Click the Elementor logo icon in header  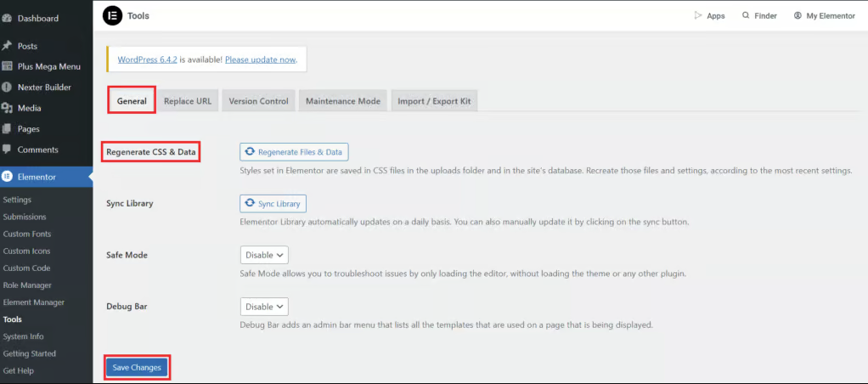coord(112,15)
